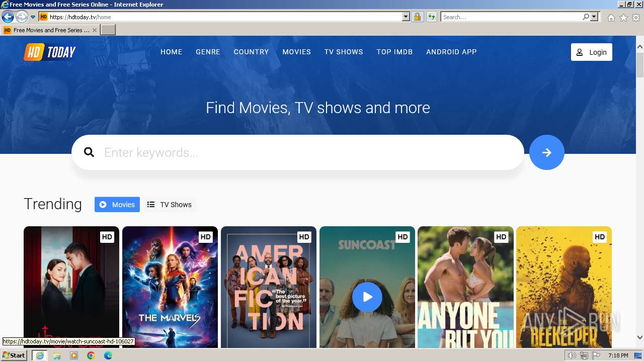The height and width of the screenshot is (362, 644).
Task: Launch Edge from the taskbar
Action: 108,355
